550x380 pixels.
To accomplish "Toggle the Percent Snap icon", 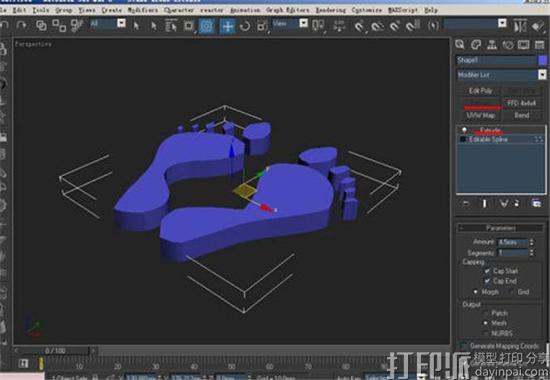I will [395, 26].
